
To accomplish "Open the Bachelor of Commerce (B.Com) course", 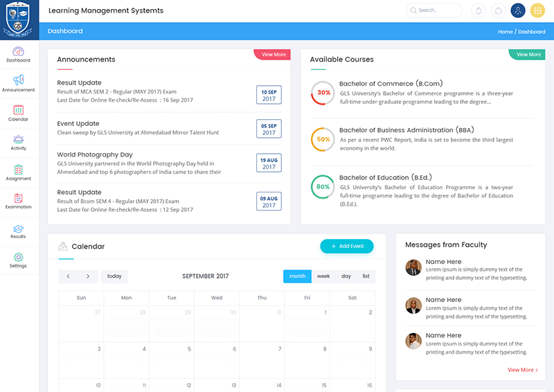I will (x=391, y=84).
